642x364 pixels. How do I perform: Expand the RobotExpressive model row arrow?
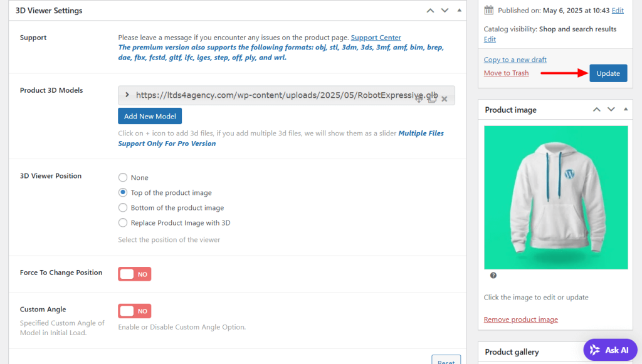pyautogui.click(x=127, y=95)
